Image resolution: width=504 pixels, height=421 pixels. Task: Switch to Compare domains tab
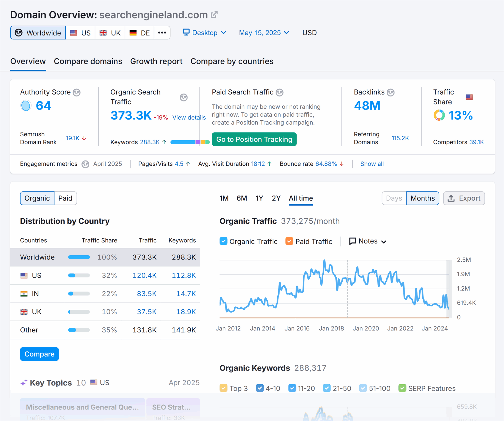[x=88, y=61]
